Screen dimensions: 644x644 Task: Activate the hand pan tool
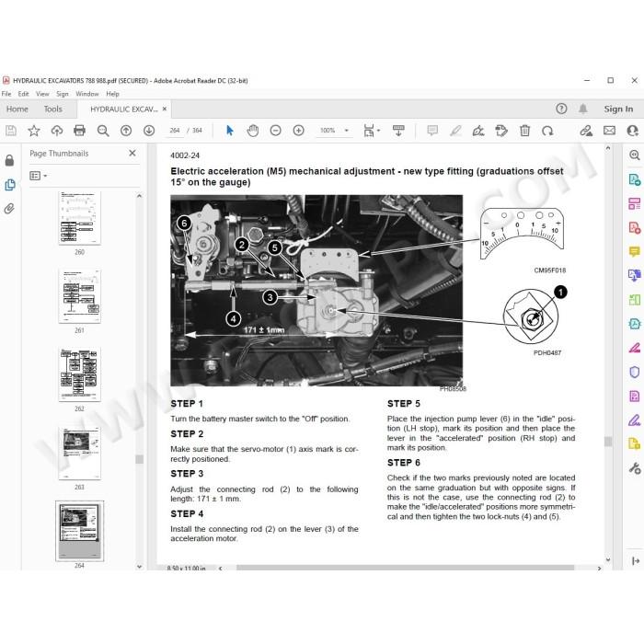pos(253,131)
